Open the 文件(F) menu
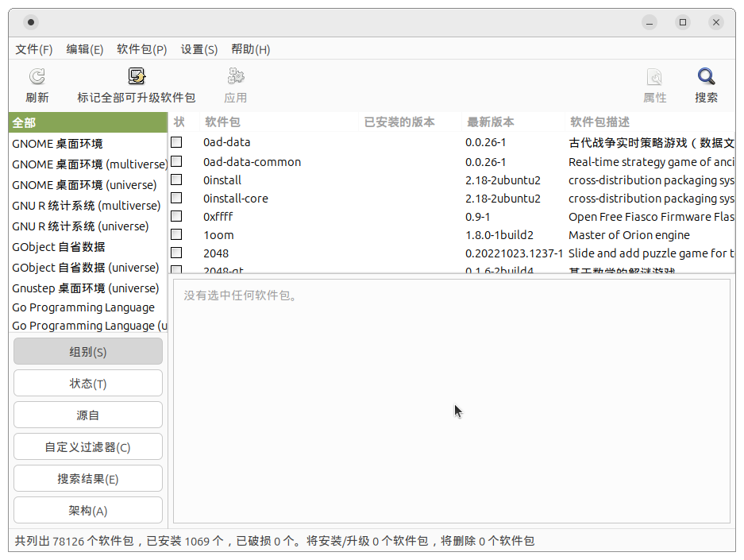This screenshot has height=560, width=744. (34, 49)
